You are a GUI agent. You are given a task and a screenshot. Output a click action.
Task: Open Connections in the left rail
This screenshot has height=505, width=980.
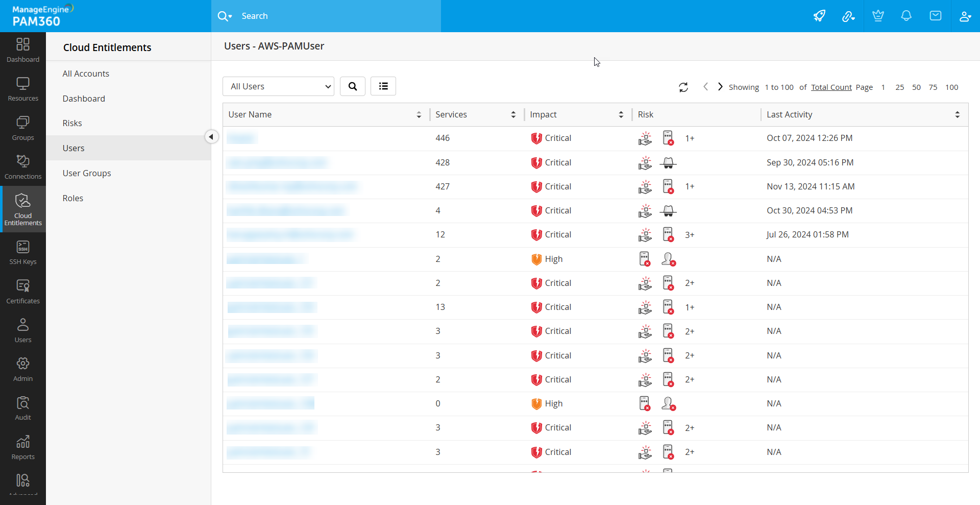tap(23, 167)
